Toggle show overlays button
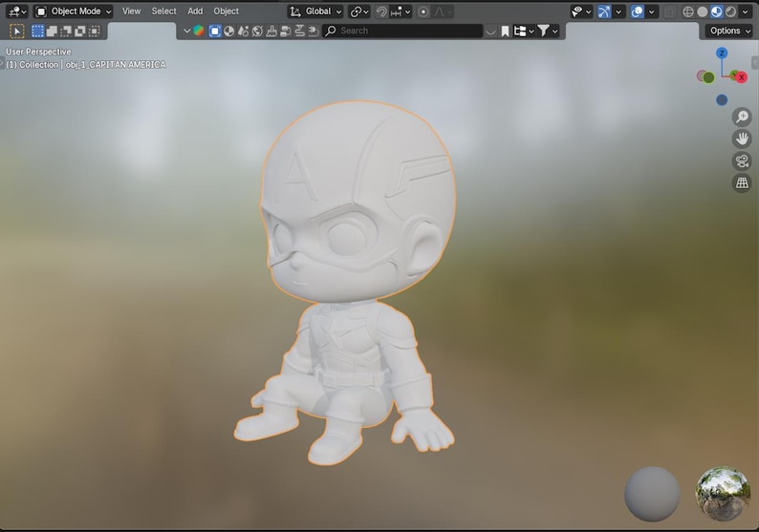Screen dimensions: 759x532 coord(638,11)
